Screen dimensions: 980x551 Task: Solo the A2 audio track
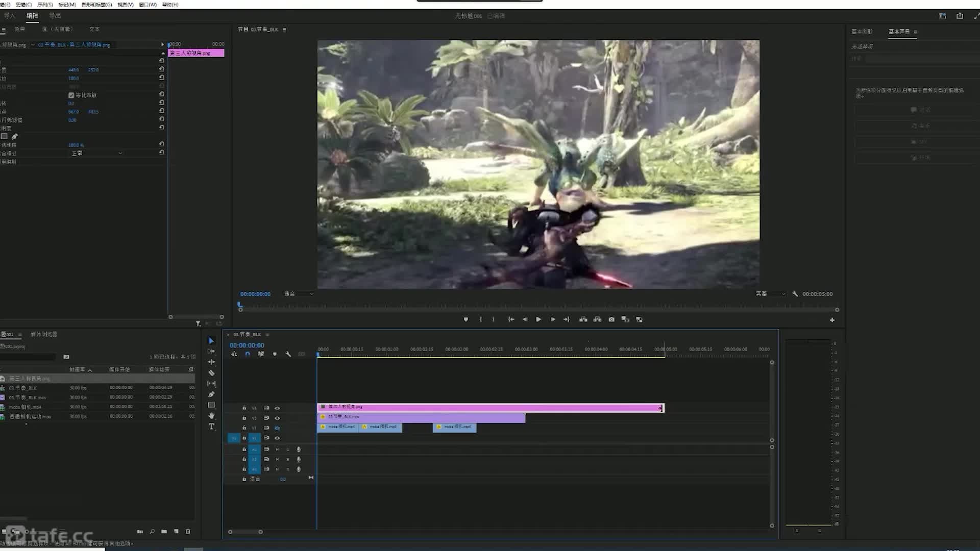(288, 459)
